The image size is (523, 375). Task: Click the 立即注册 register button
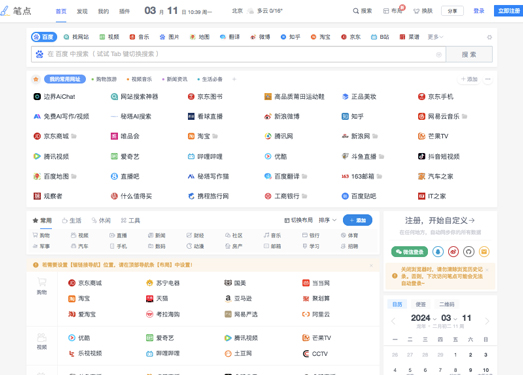coord(508,11)
